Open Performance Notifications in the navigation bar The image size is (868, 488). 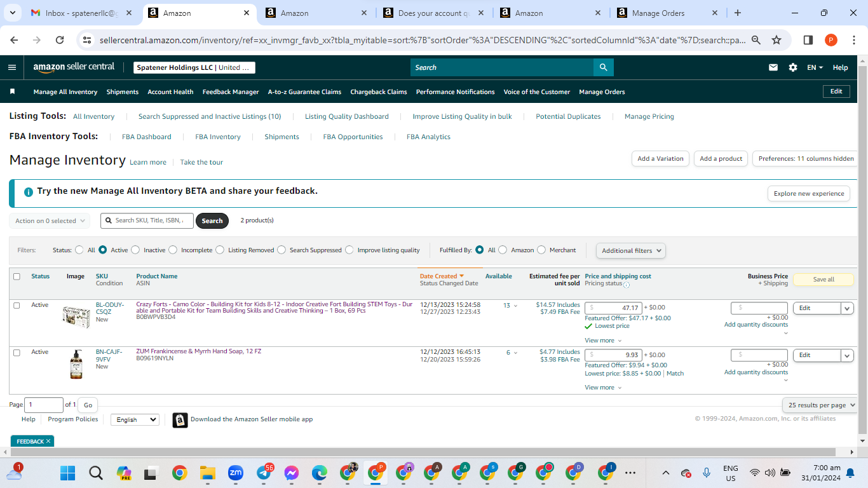point(455,91)
